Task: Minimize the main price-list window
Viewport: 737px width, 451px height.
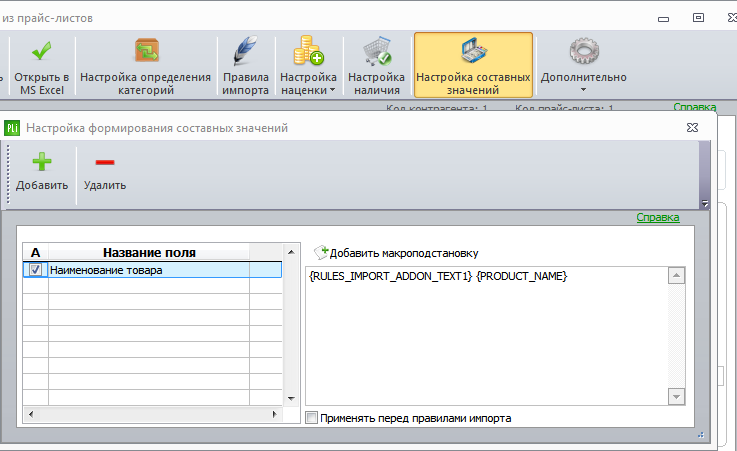Action: tap(663, 18)
